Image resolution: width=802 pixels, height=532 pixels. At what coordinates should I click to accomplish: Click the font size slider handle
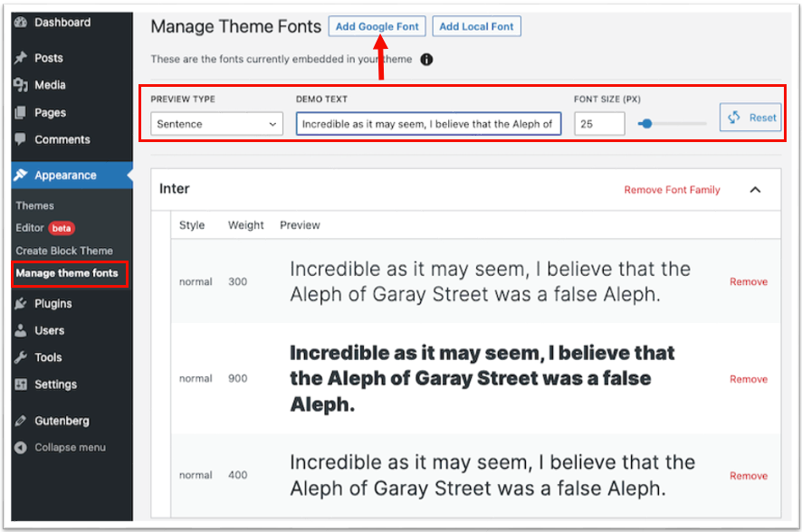[x=647, y=123]
